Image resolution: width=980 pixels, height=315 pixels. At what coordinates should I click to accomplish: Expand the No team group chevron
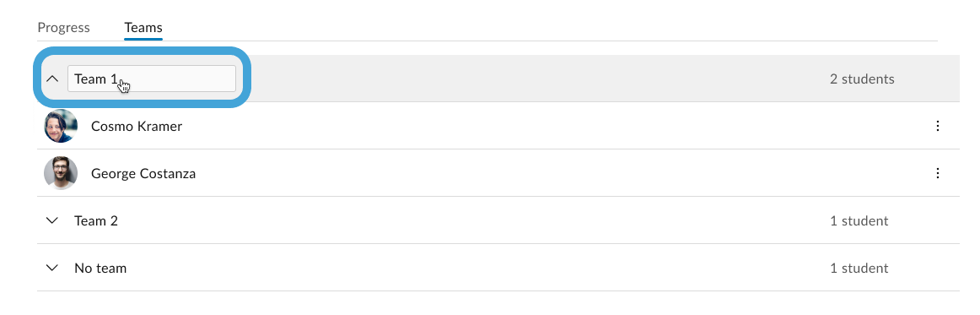tap(52, 268)
